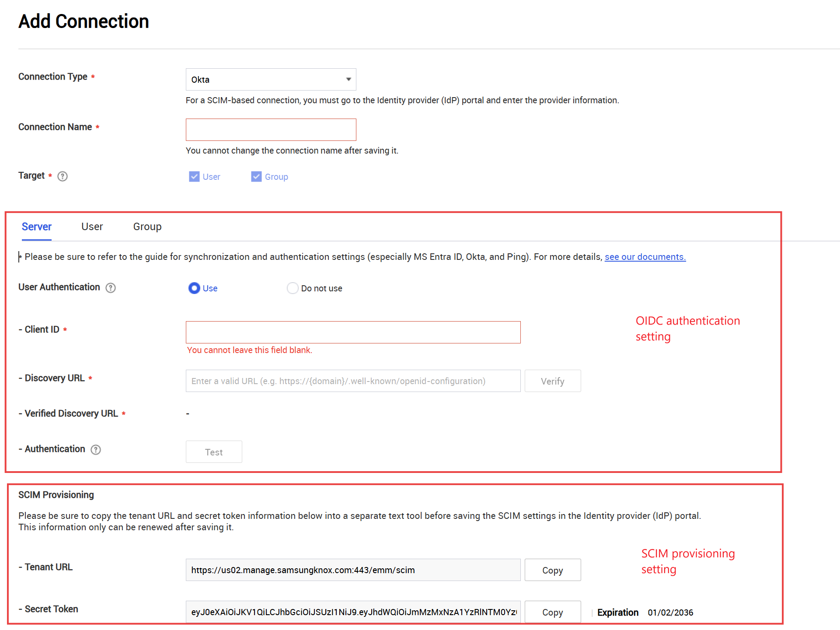Switch to the Group tab
840x630 pixels.
[x=147, y=227]
